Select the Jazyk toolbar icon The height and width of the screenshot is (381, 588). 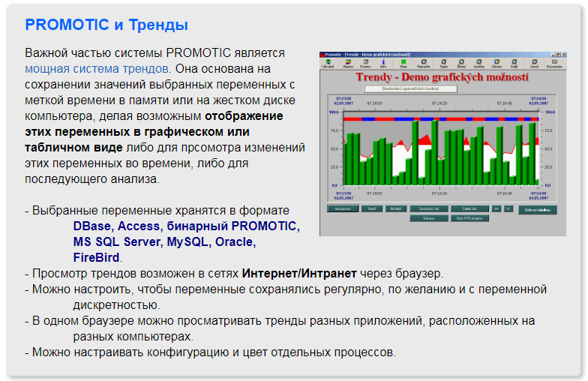pyautogui.click(x=534, y=64)
